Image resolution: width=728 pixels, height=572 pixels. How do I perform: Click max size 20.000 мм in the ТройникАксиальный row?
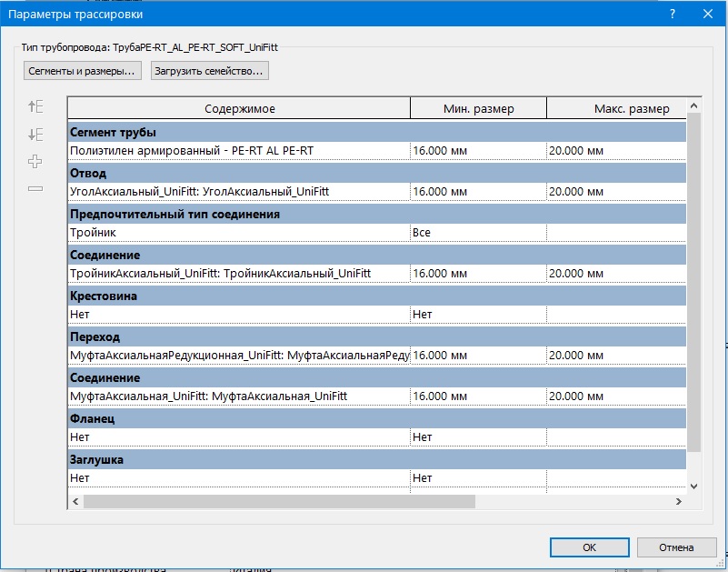(616, 274)
